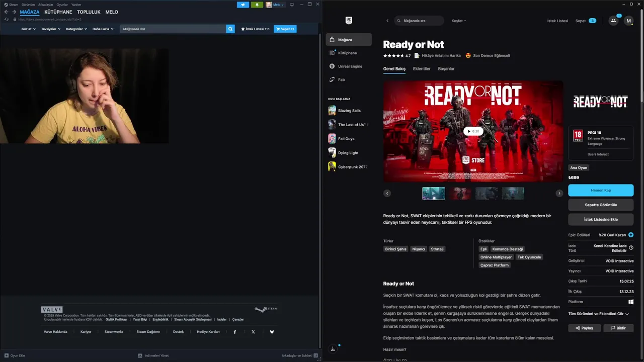Open Epic friends icon
Image resolution: width=644 pixels, height=362 pixels.
pos(613,21)
